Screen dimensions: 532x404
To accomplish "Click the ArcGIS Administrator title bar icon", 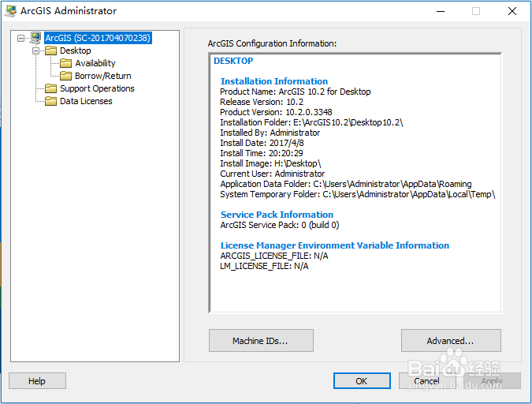I will point(10,11).
